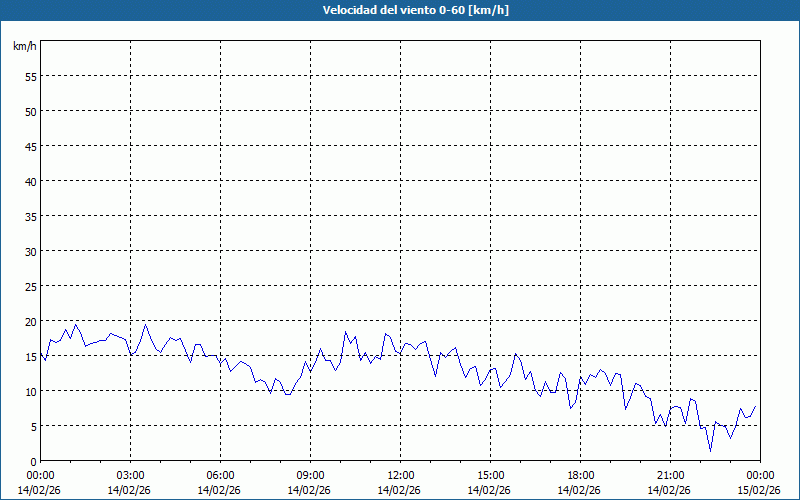The height and width of the screenshot is (500, 800).
Task: Click the 40 mark on the vertical axis
Action: point(30,181)
